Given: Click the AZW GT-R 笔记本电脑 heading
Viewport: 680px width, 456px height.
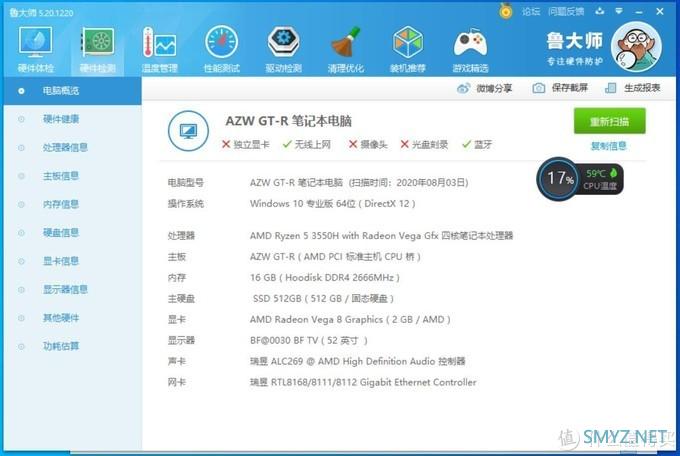Looking at the screenshot, I should click(288, 121).
